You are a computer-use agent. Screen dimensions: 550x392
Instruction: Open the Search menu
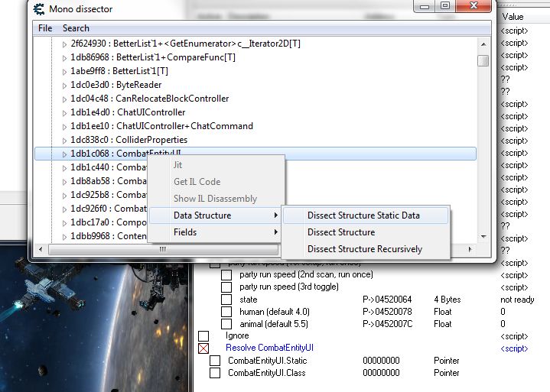pyautogui.click(x=76, y=28)
